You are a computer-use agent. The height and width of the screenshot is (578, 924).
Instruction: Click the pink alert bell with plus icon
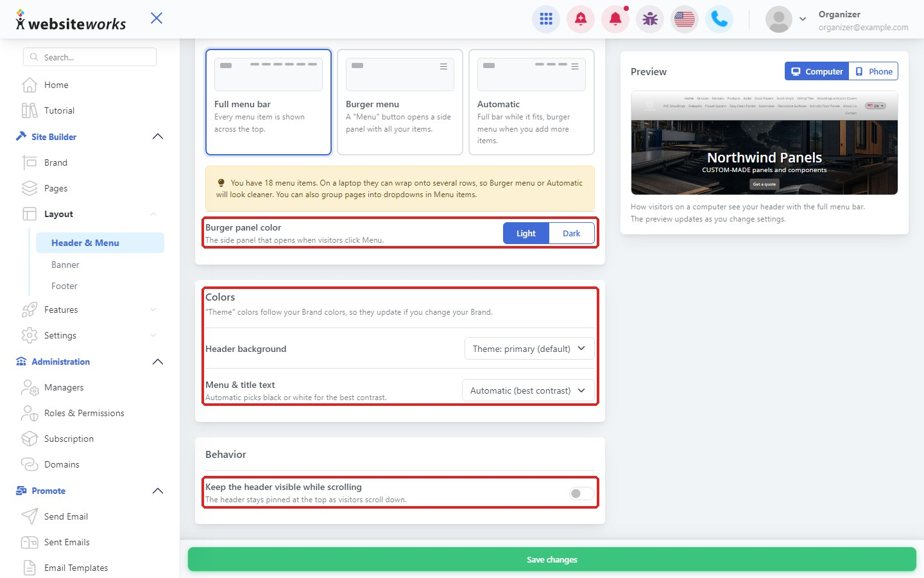pyautogui.click(x=581, y=19)
